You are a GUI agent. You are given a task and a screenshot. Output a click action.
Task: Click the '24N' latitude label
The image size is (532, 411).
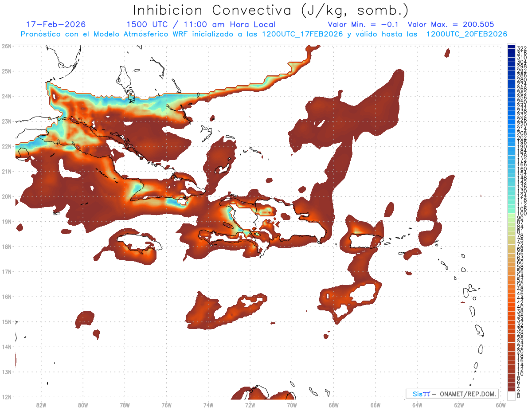(6, 96)
